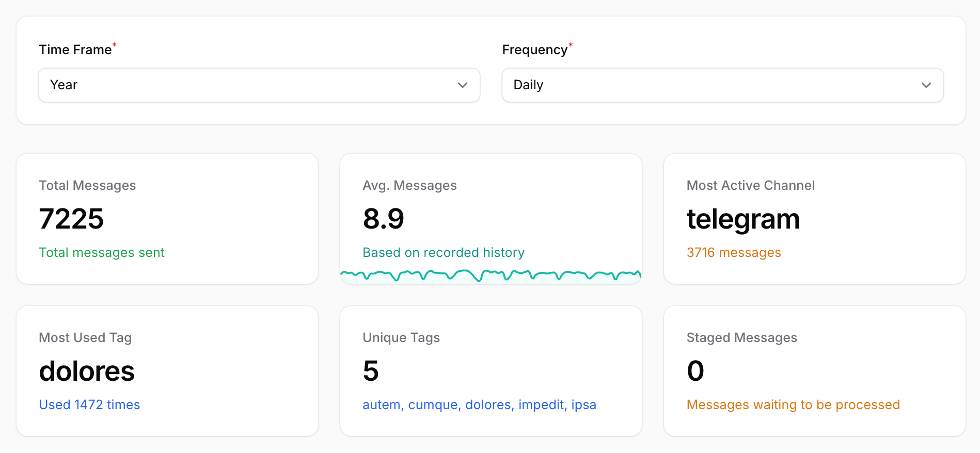Click the 'autem, cumque, dolores, impedit, ipsa' tag list

coord(480,405)
